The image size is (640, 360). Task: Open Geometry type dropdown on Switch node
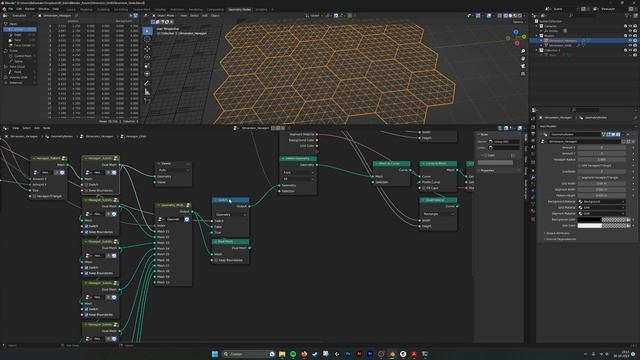point(231,214)
